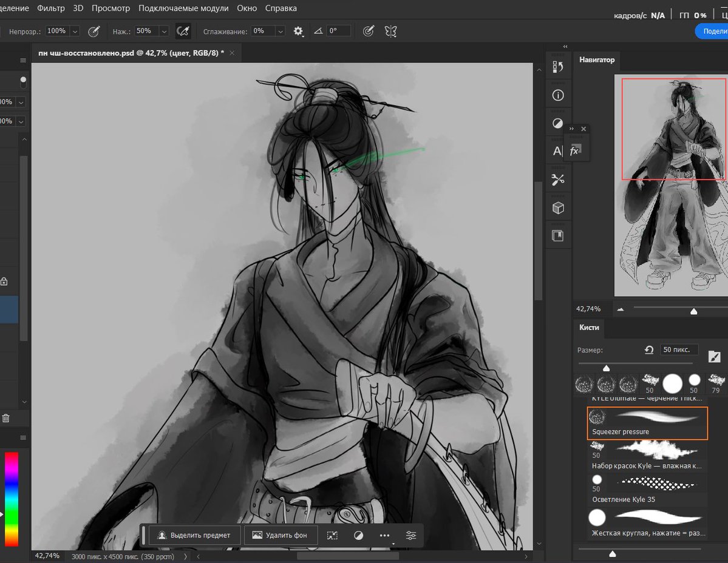
Task: Select the Squeezer pressure brush
Action: (x=647, y=423)
